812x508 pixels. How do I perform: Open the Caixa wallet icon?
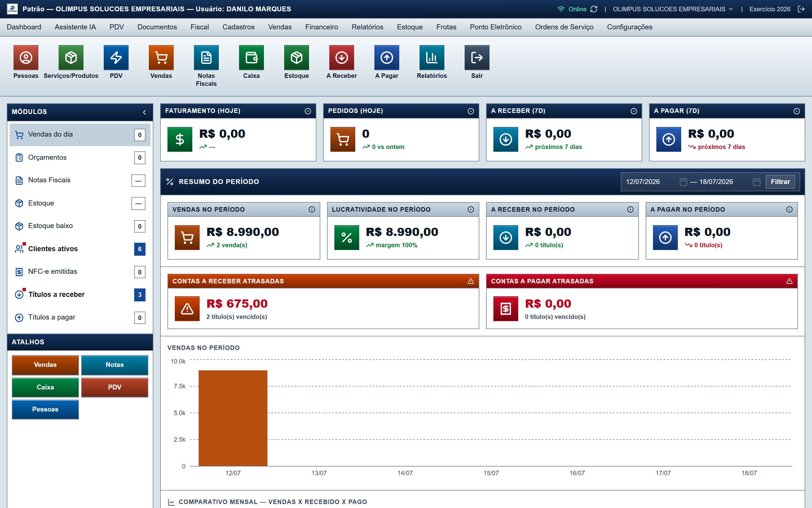251,58
